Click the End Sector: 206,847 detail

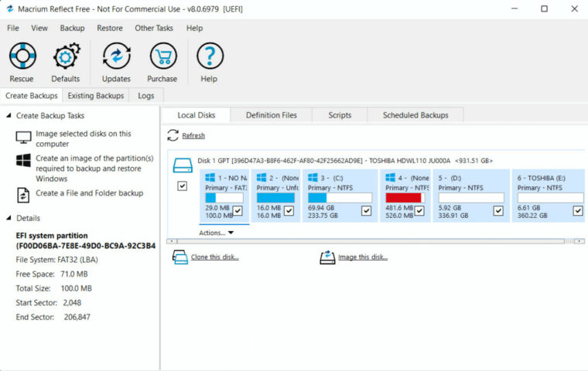53,317
